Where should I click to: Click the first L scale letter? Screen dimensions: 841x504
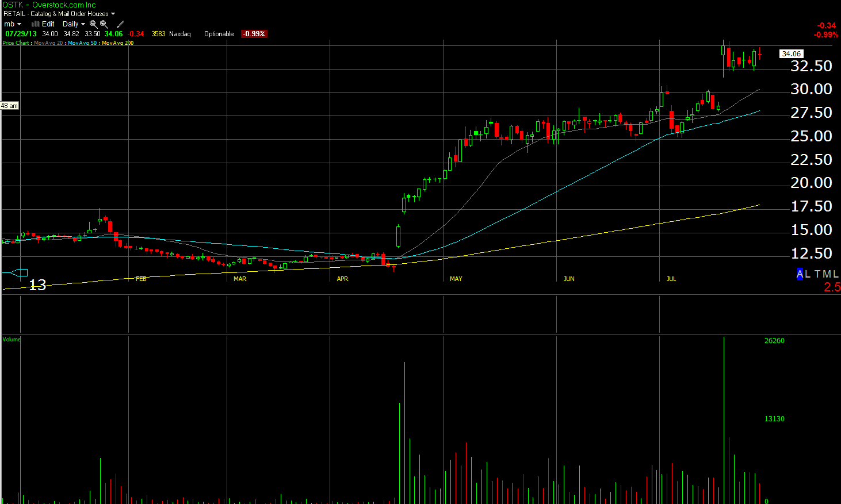[x=808, y=274]
